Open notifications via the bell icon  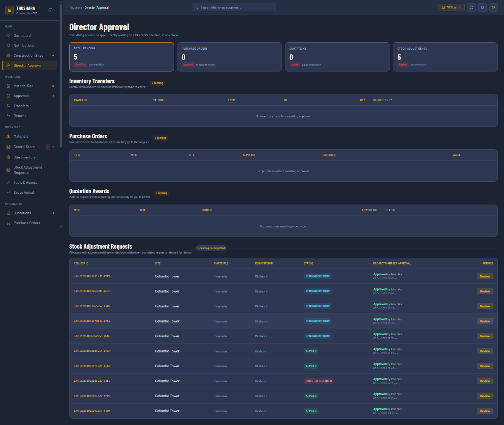coord(483,7)
